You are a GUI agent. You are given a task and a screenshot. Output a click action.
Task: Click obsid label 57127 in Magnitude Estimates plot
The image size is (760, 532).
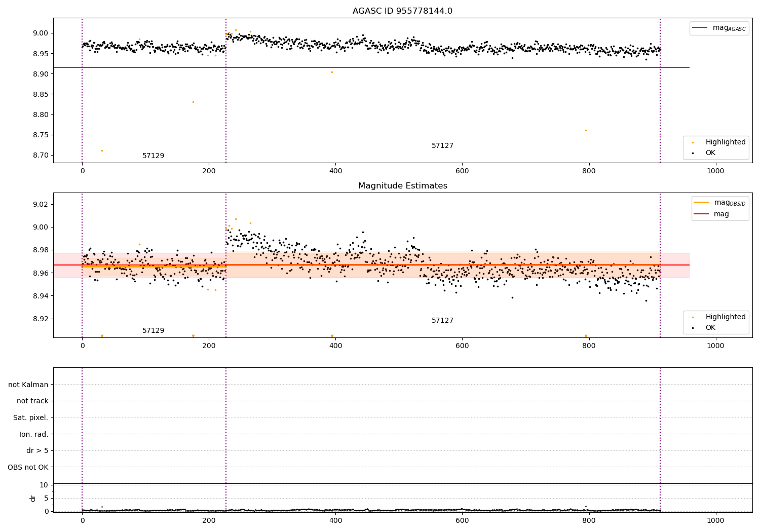[442, 321]
